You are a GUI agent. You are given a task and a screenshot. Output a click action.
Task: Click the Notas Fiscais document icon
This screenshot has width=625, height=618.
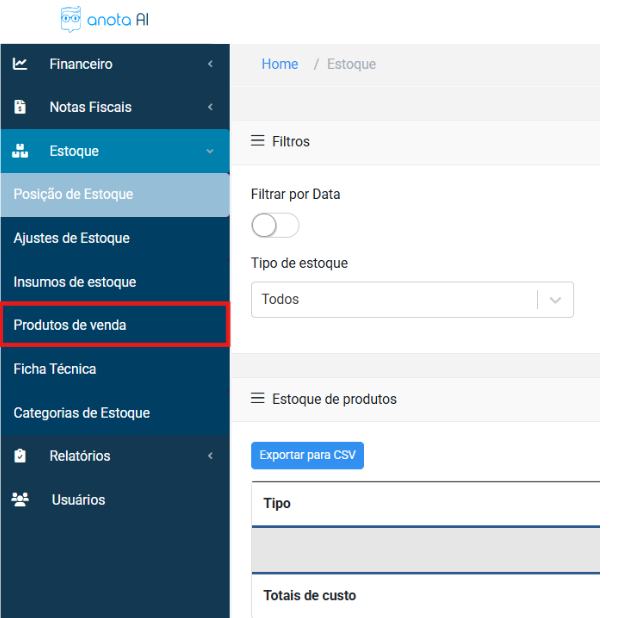click(20, 107)
